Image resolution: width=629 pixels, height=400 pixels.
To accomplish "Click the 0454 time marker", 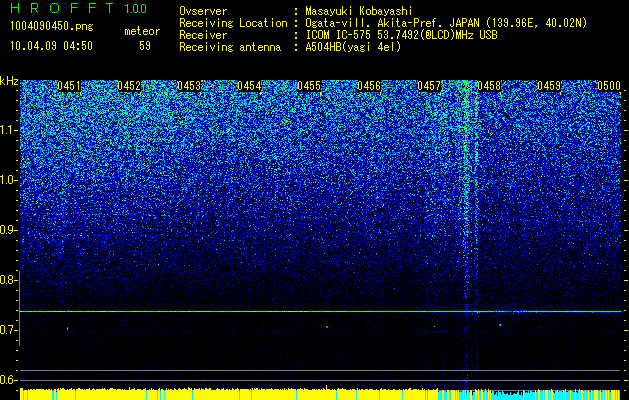I will [x=249, y=86].
